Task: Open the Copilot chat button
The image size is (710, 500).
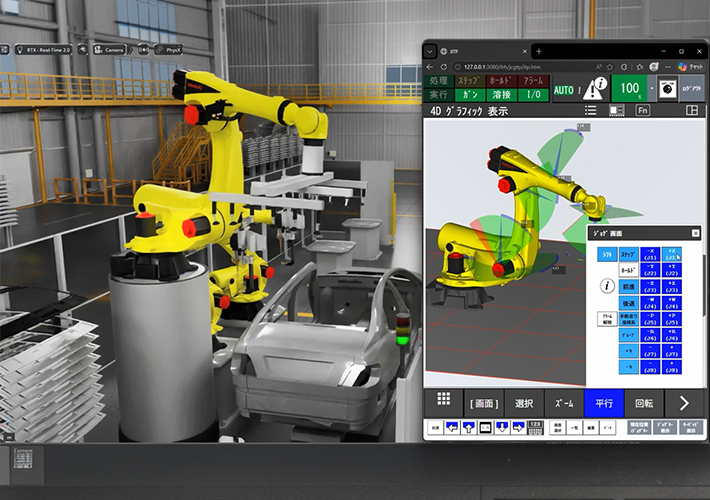Action: pyautogui.click(x=690, y=67)
